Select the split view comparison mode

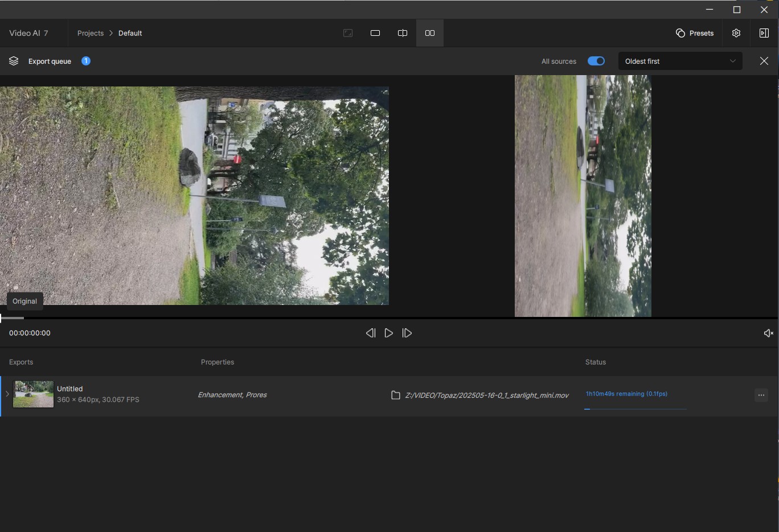pyautogui.click(x=403, y=33)
